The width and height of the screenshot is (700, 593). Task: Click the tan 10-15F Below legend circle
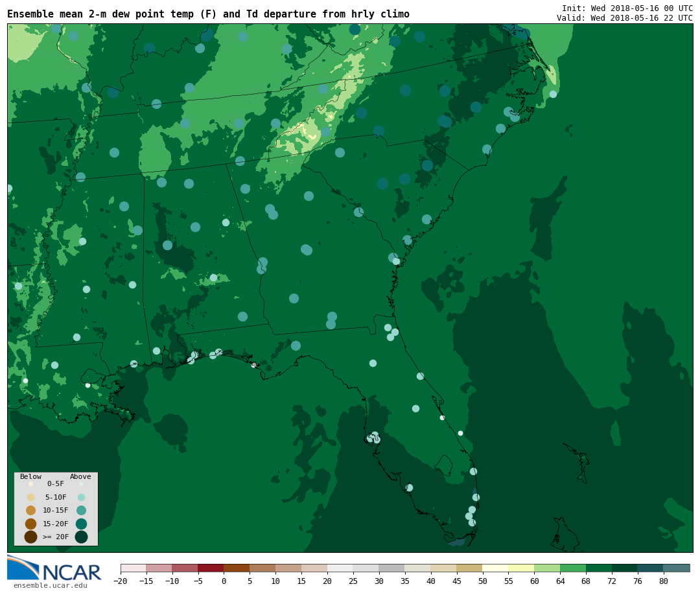(30, 510)
